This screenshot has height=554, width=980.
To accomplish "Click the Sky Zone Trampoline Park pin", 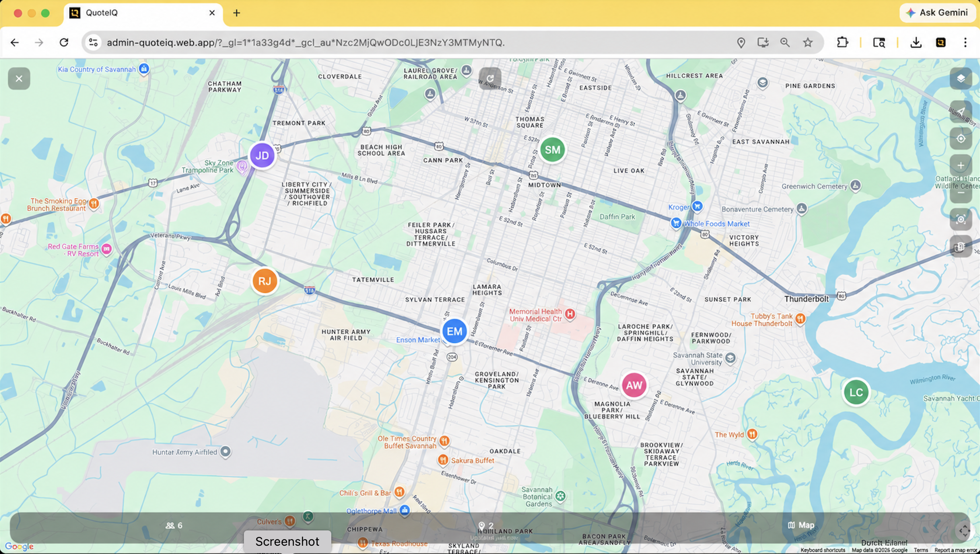I will pos(242,166).
